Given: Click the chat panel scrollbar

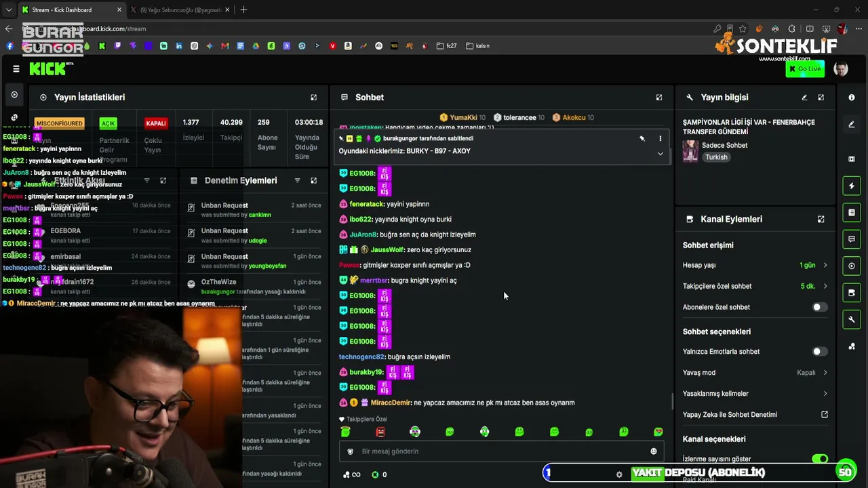Looking at the screenshot, I should pos(672,401).
